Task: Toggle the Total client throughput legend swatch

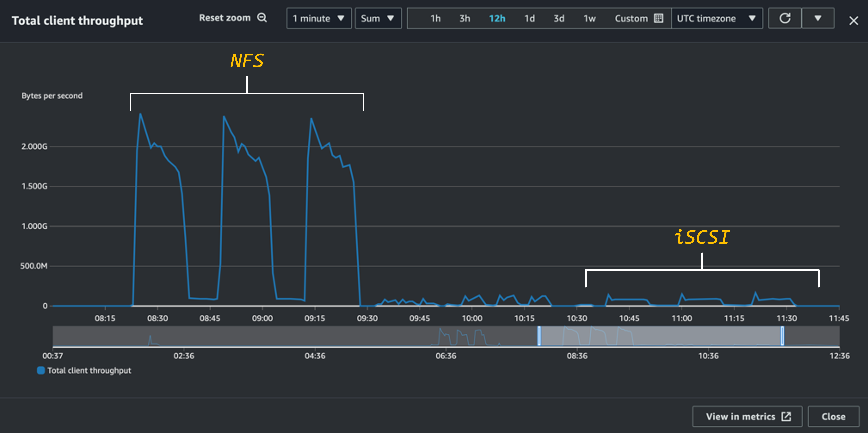Action: 41,370
